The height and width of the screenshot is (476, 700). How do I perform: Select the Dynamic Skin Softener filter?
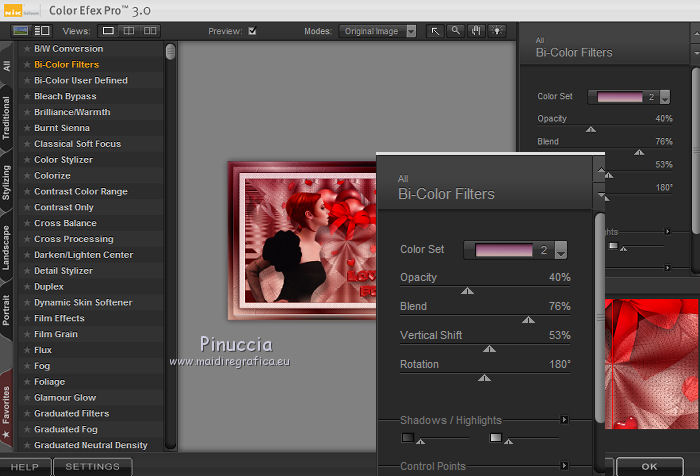(x=83, y=302)
